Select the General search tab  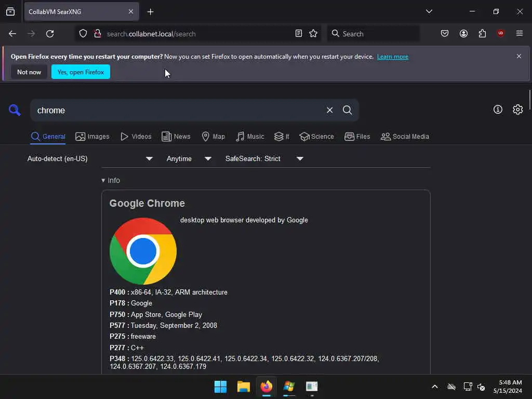[x=48, y=137]
